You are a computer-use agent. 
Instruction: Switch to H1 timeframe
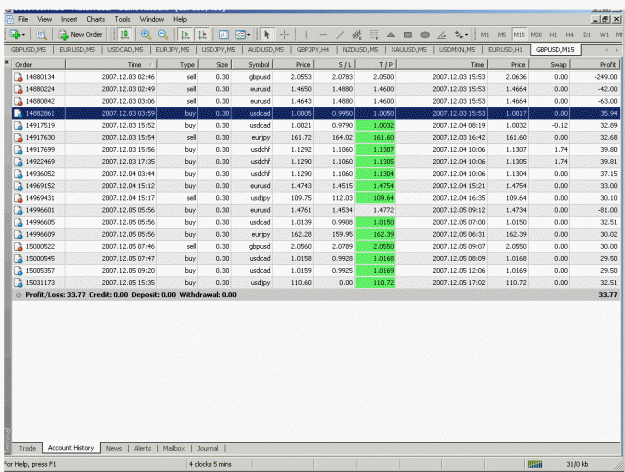[553, 35]
